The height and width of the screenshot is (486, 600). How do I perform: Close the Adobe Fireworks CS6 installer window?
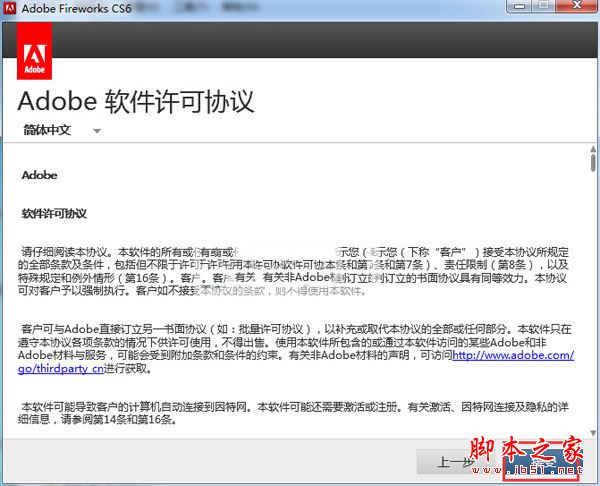577,6
